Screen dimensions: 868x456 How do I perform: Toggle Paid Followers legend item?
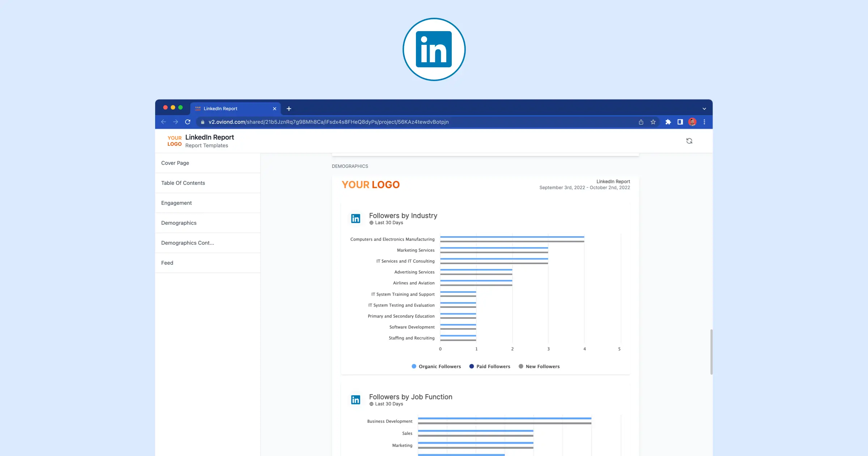point(490,366)
